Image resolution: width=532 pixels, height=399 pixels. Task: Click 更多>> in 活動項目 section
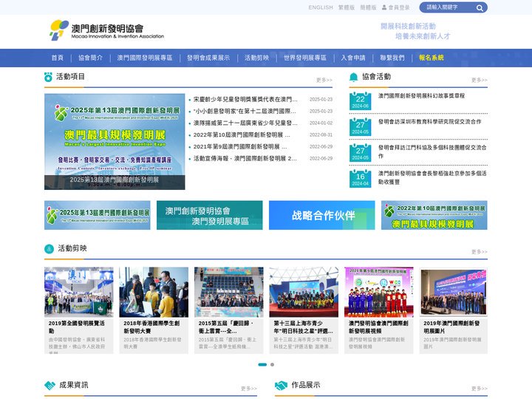(x=324, y=80)
